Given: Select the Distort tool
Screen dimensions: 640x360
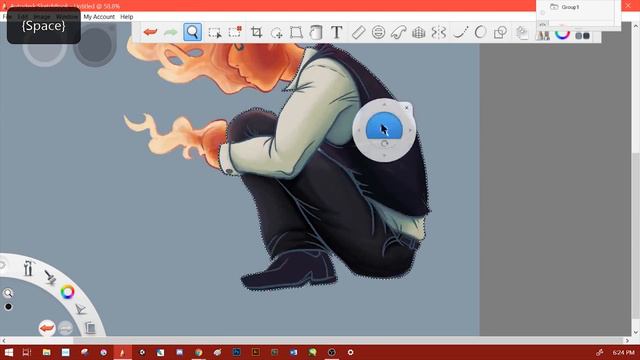Looking at the screenshot, I should [x=296, y=32].
